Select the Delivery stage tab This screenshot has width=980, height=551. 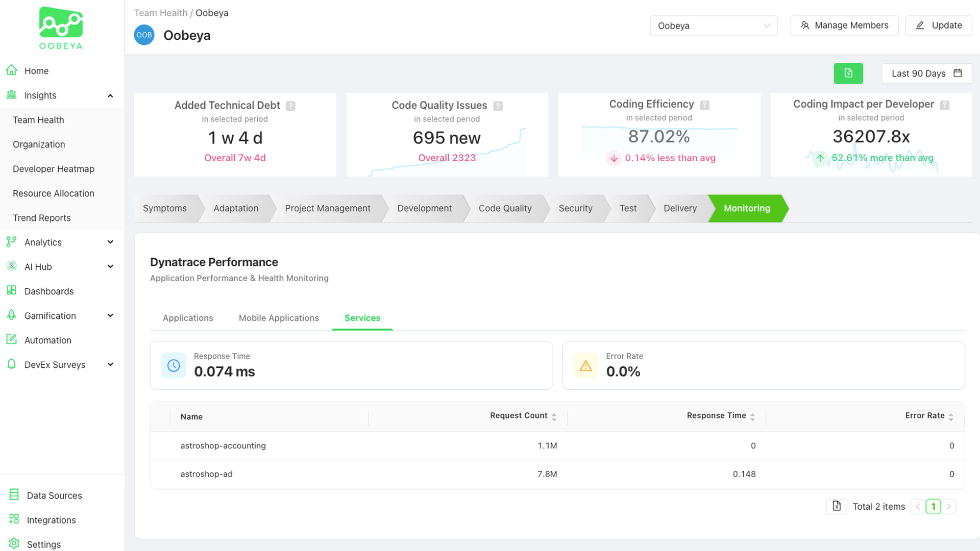coord(680,208)
